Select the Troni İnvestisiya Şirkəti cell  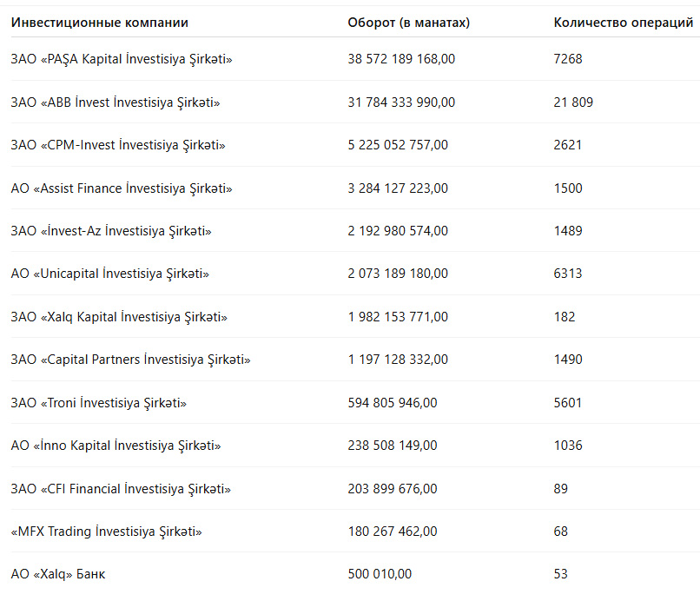pyautogui.click(x=99, y=403)
